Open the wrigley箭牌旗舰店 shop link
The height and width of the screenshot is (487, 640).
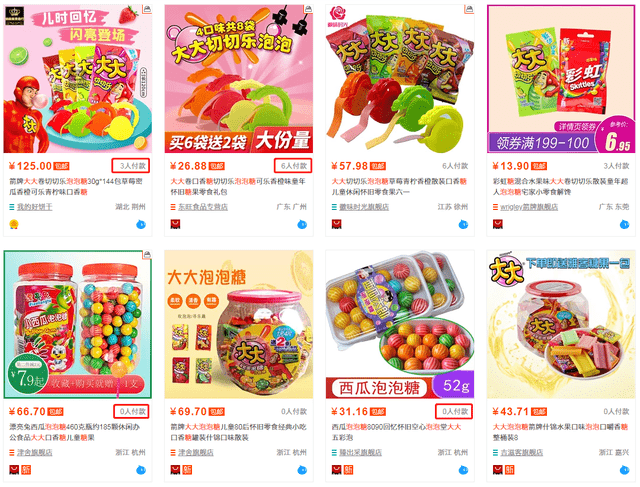point(529,207)
